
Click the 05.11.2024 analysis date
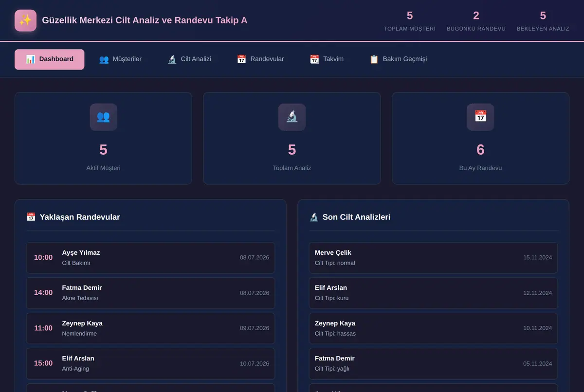pyautogui.click(x=538, y=364)
